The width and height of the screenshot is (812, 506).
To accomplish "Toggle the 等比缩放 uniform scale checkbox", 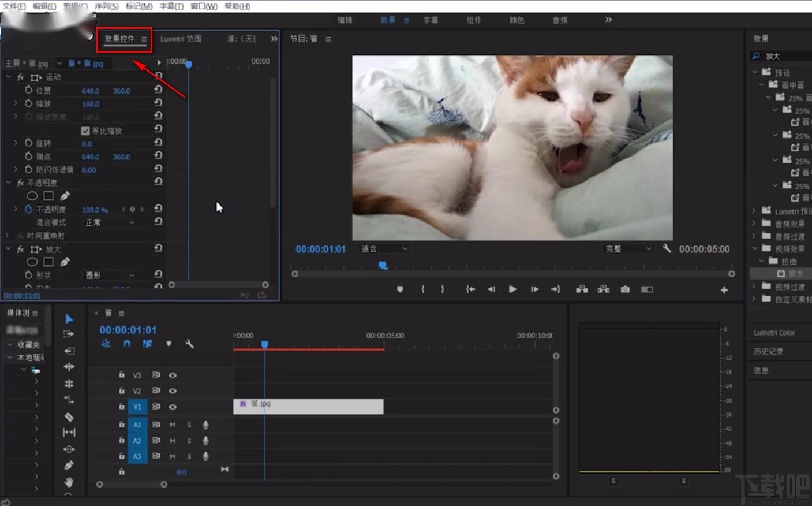I will point(85,131).
